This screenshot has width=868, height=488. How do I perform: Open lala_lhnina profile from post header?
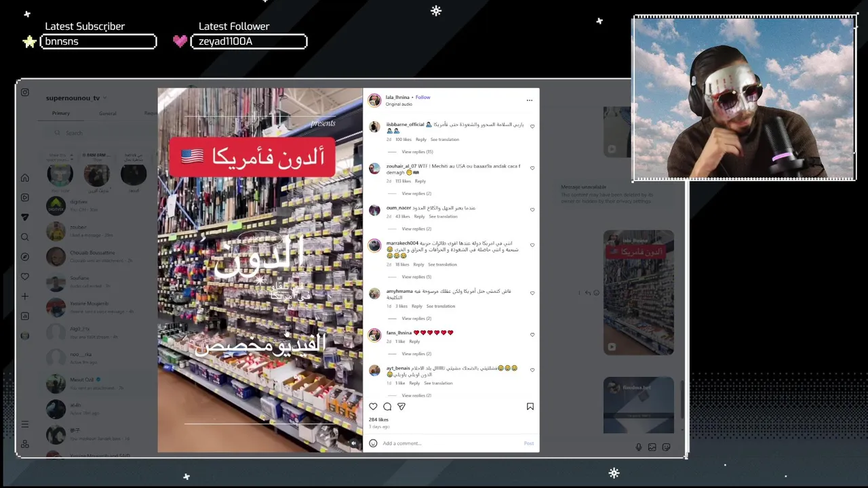(x=399, y=97)
